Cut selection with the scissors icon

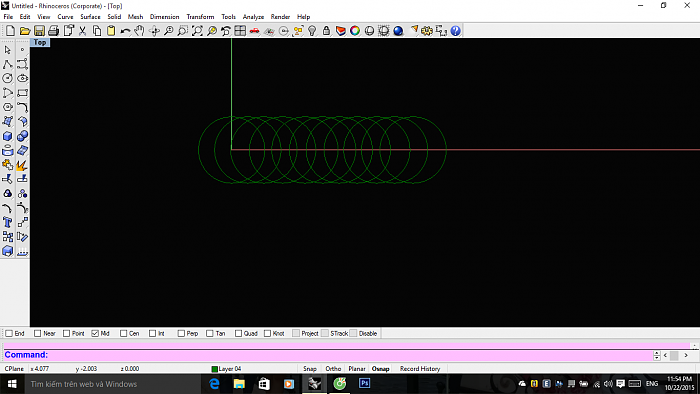tap(82, 31)
